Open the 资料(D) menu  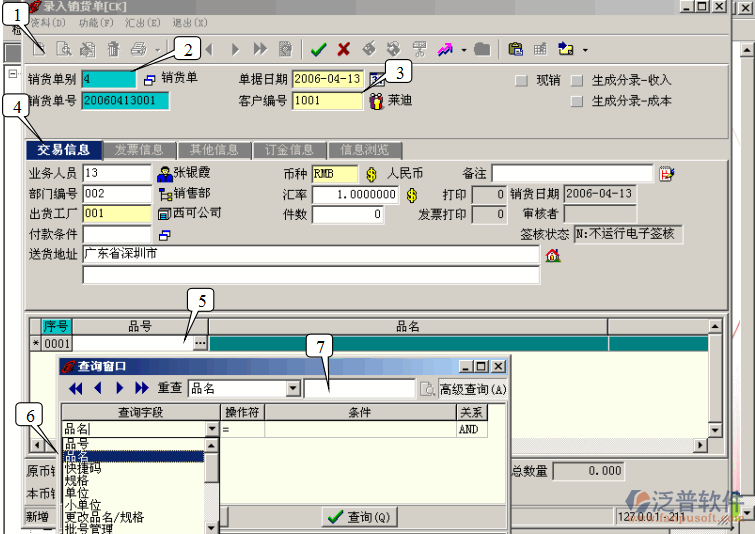pyautogui.click(x=48, y=23)
